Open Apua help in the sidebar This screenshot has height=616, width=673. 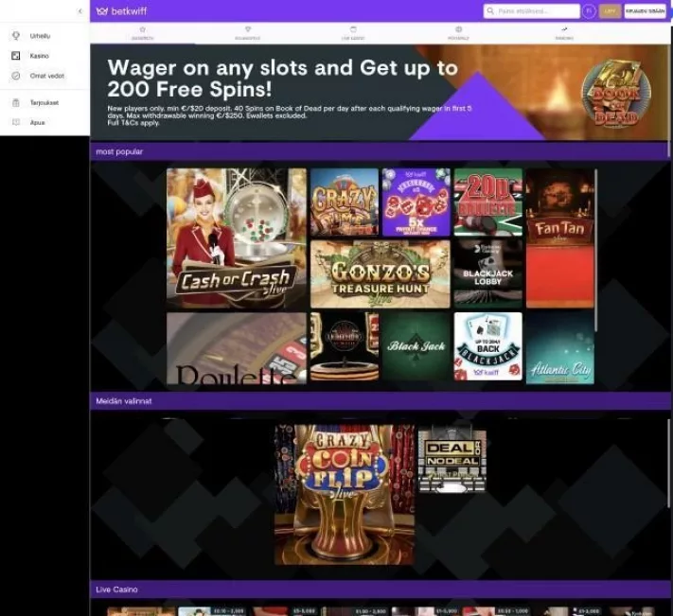(x=37, y=123)
